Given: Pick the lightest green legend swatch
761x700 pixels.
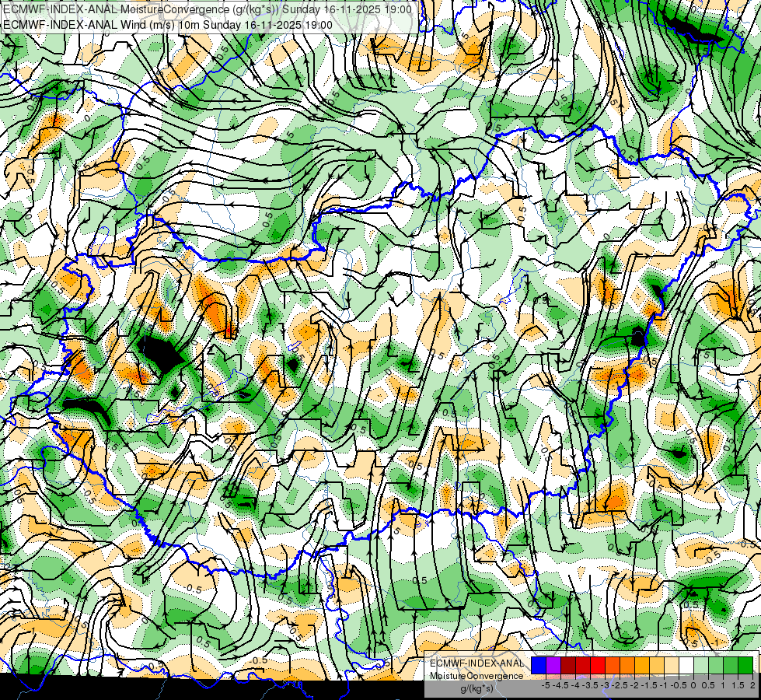Looking at the screenshot, I should coord(701,665).
